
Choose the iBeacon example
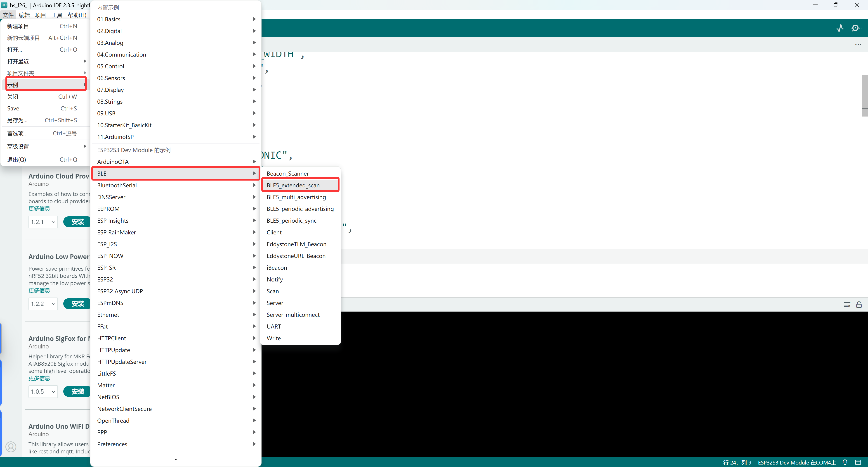coord(277,267)
